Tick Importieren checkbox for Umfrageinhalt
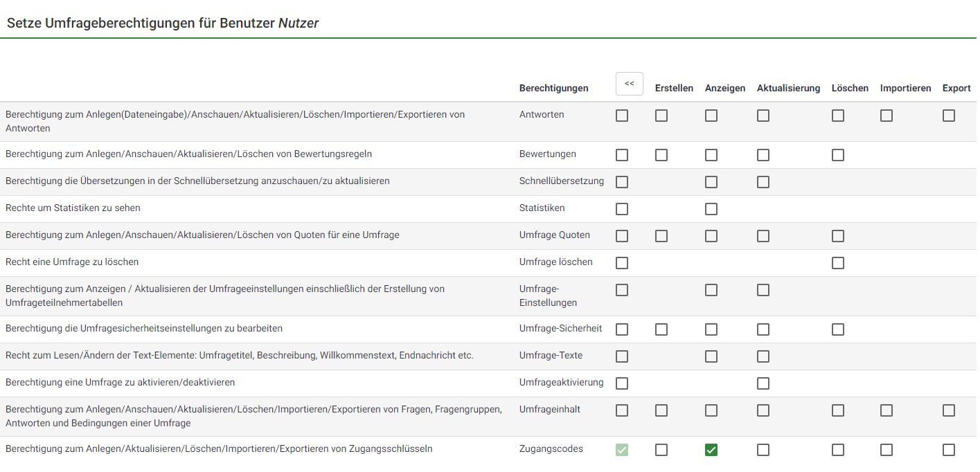This screenshot has width=980, height=472. pos(887,410)
